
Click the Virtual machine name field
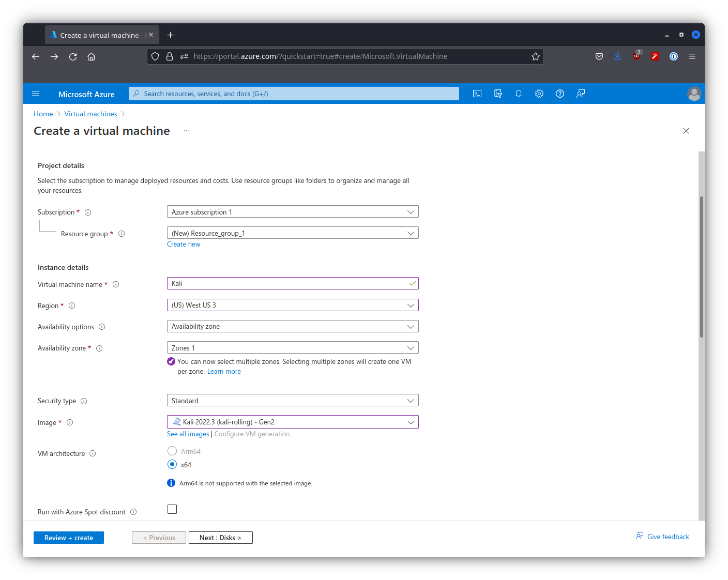click(x=287, y=283)
